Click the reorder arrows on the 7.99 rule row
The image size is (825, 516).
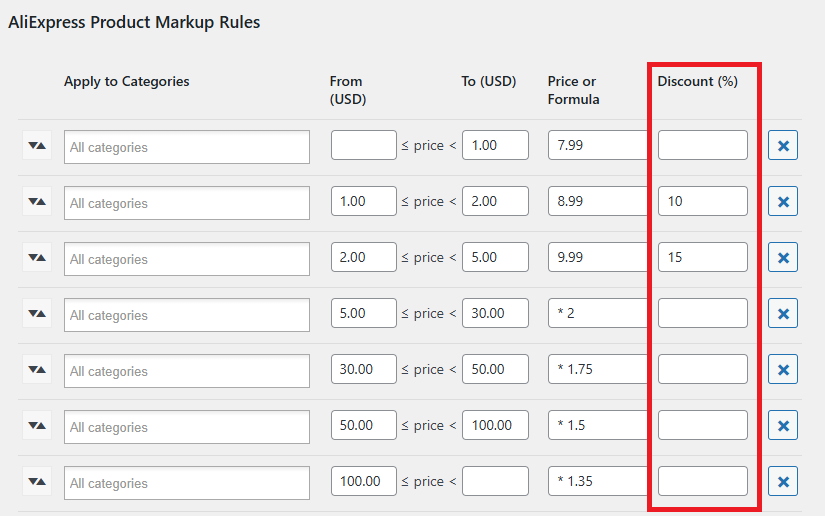click(37, 145)
